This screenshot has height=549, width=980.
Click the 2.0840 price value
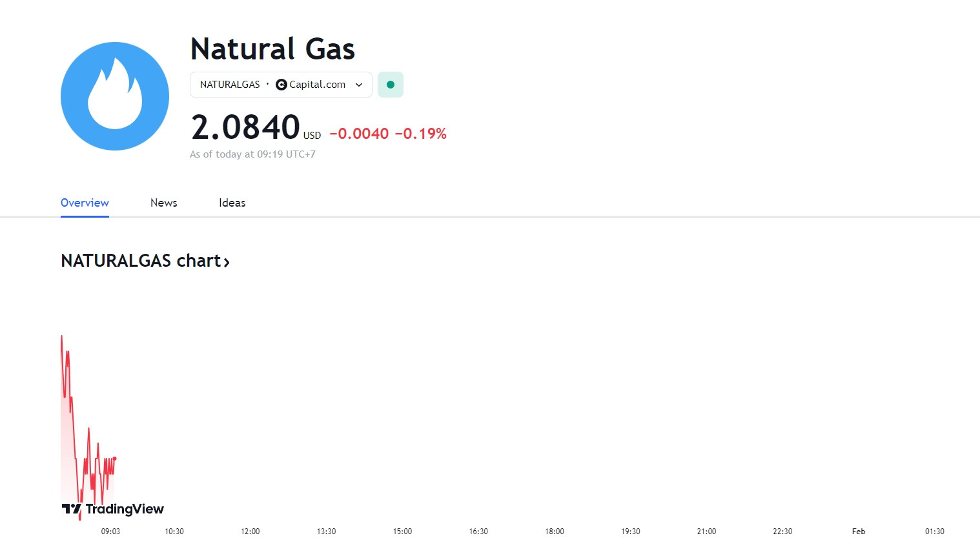(x=245, y=127)
